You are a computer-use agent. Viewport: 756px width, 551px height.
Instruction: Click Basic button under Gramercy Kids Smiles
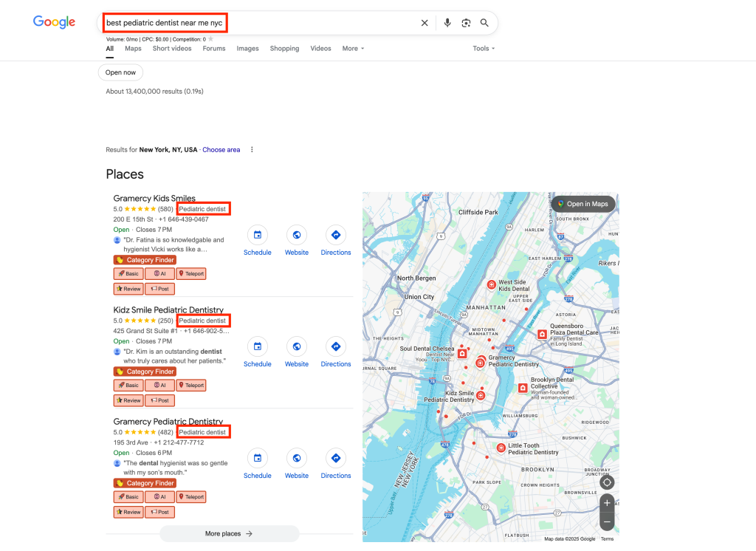(x=128, y=273)
